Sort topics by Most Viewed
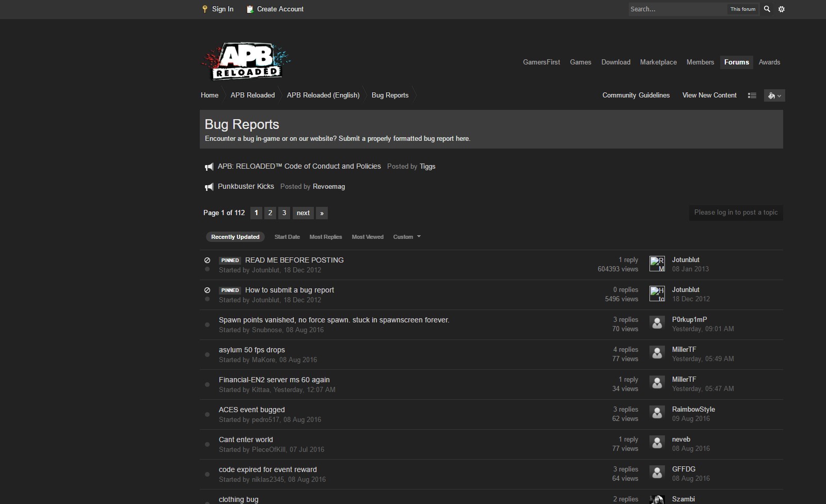This screenshot has width=826, height=504. click(368, 237)
